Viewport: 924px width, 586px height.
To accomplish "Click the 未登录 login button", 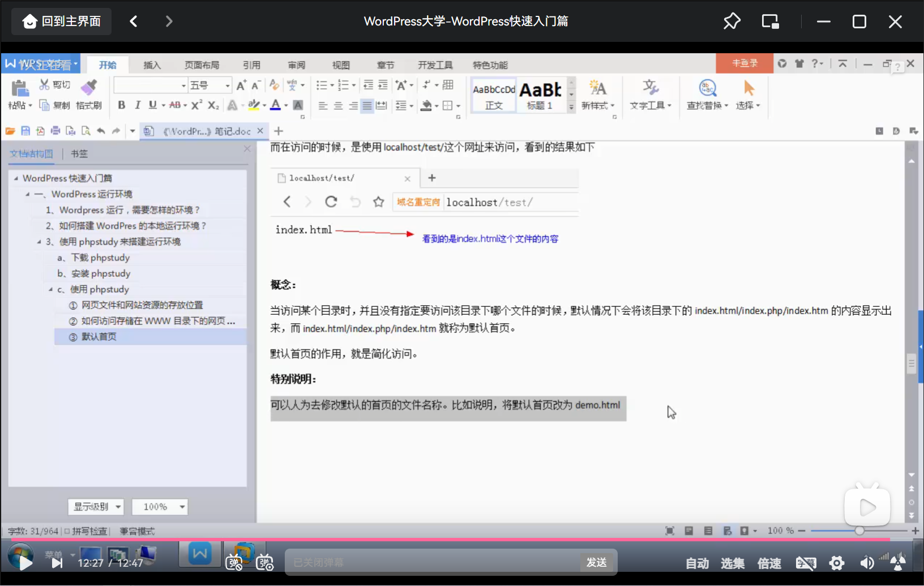I will click(745, 63).
